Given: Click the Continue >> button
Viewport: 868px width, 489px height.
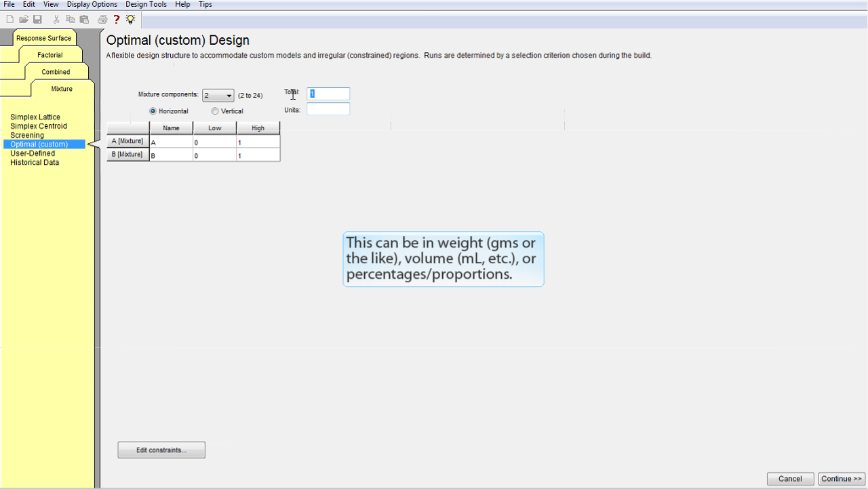Looking at the screenshot, I should [842, 479].
